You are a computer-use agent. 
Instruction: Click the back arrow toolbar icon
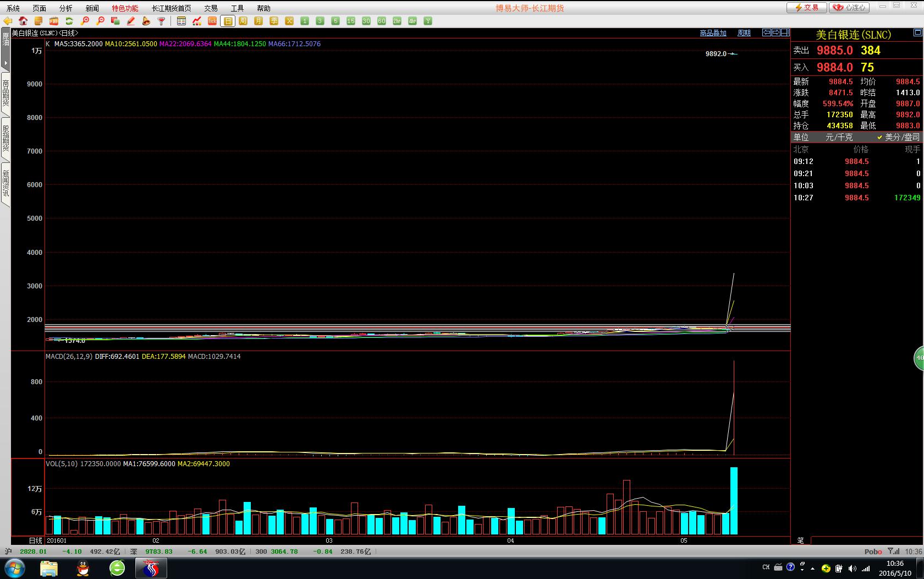click(8, 21)
